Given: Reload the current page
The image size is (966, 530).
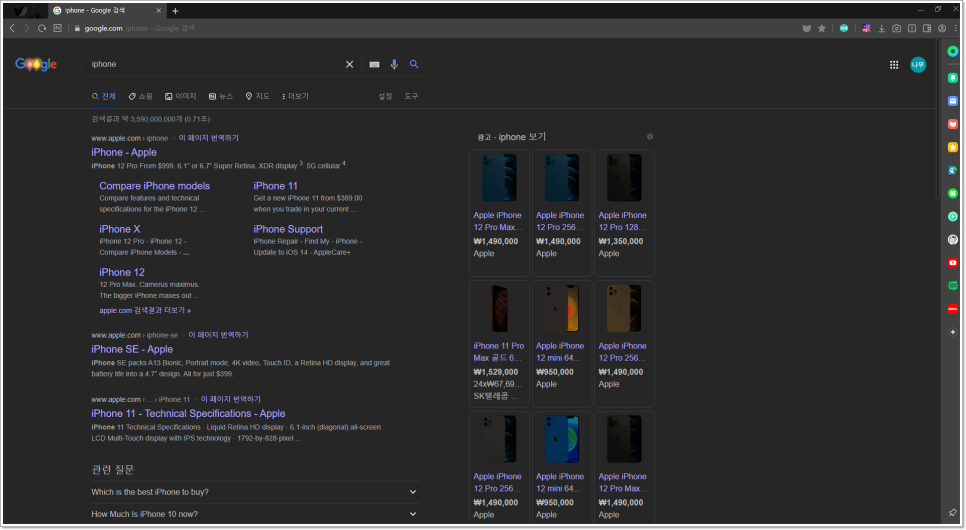Looking at the screenshot, I should tap(42, 28).
